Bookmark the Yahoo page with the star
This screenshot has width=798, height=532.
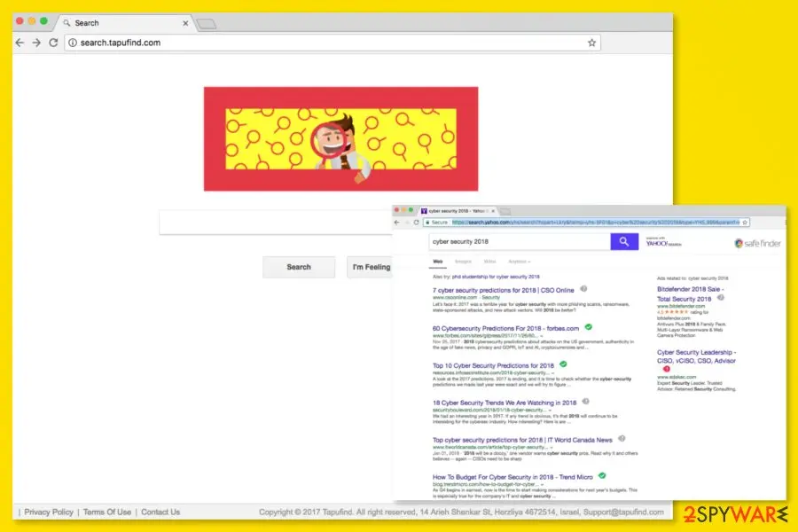tap(745, 223)
